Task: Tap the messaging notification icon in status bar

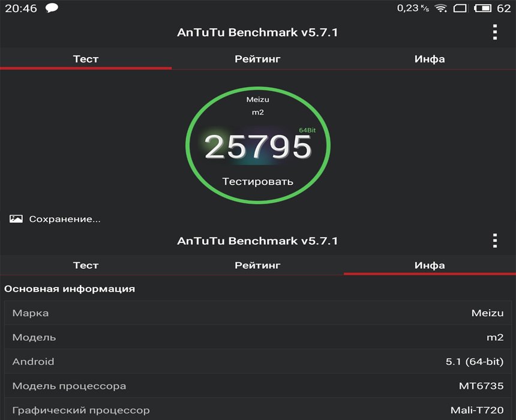Action: pyautogui.click(x=52, y=8)
